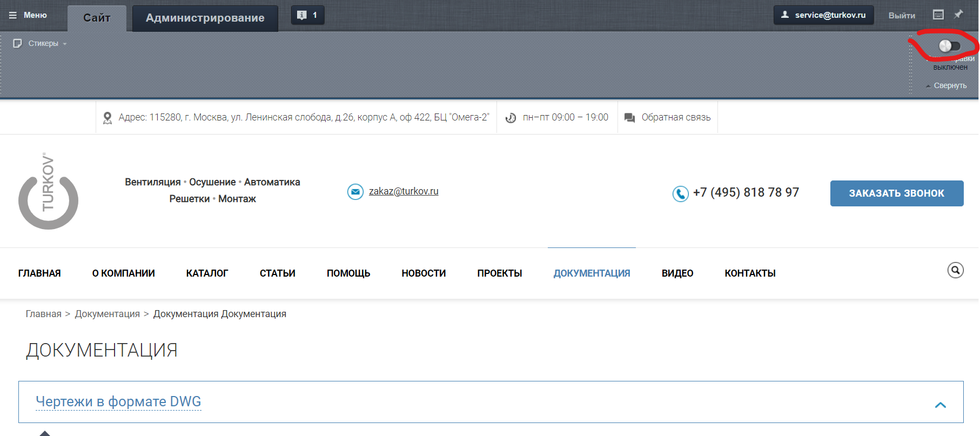980x436 pixels.
Task: Open the notifications icon showing 1
Action: click(x=308, y=15)
